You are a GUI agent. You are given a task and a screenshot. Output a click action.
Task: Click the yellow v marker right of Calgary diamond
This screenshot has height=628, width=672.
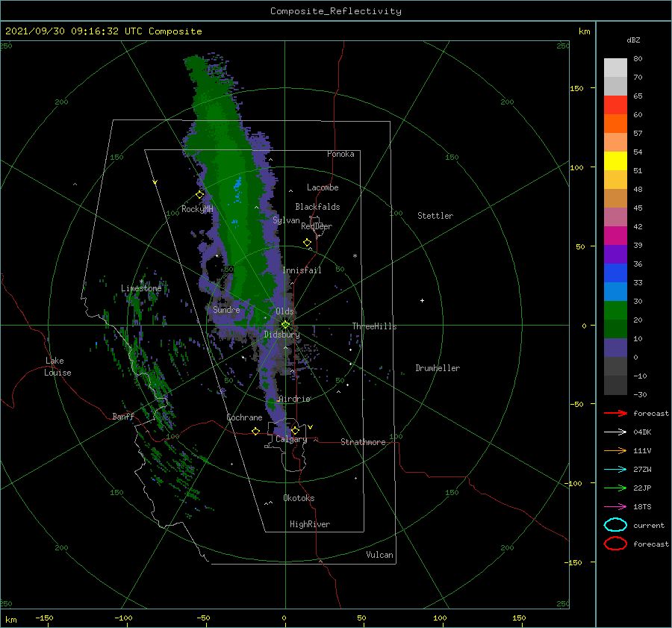coord(311,427)
